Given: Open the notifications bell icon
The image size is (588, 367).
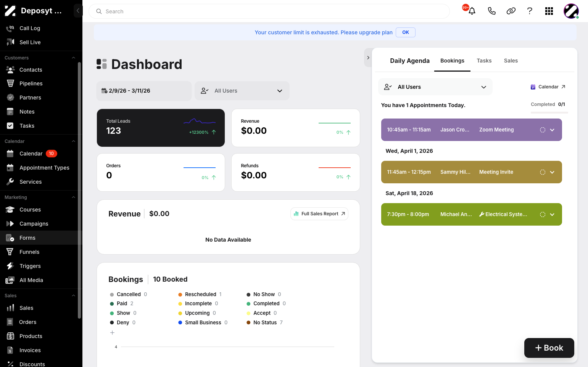Looking at the screenshot, I should (472, 11).
